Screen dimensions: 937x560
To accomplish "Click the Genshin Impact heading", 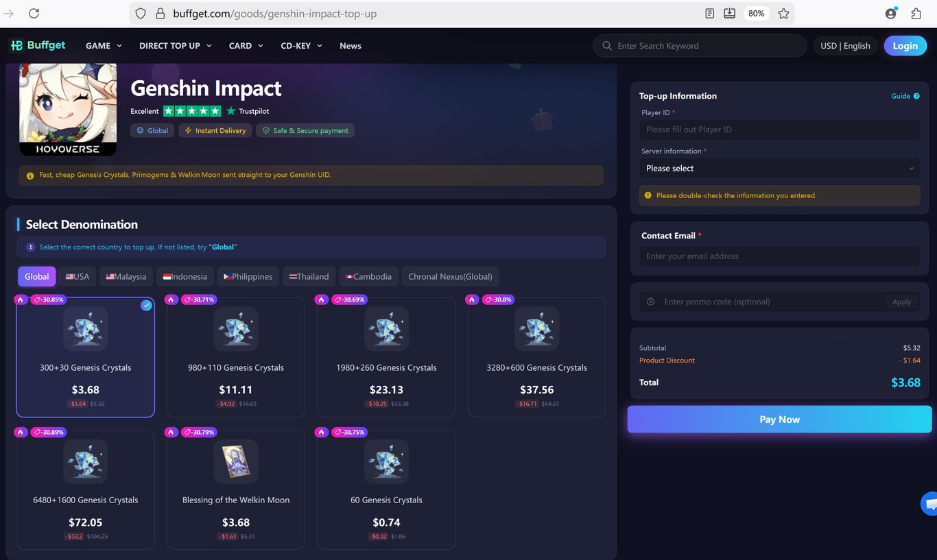I will pyautogui.click(x=206, y=88).
